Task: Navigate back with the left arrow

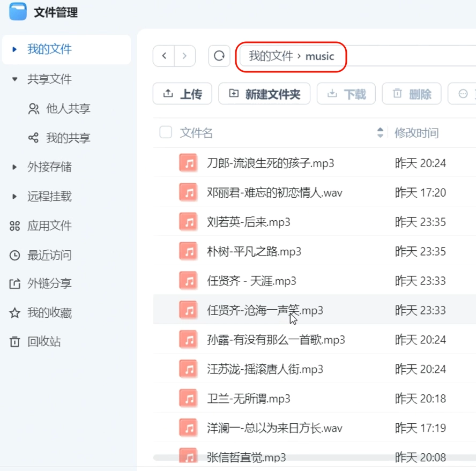Action: [164, 56]
